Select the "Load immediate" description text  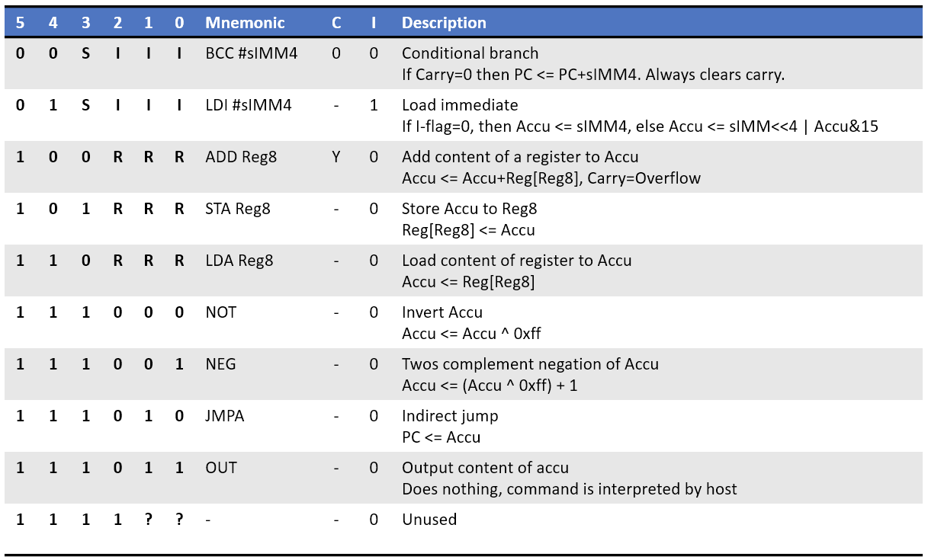tap(460, 105)
